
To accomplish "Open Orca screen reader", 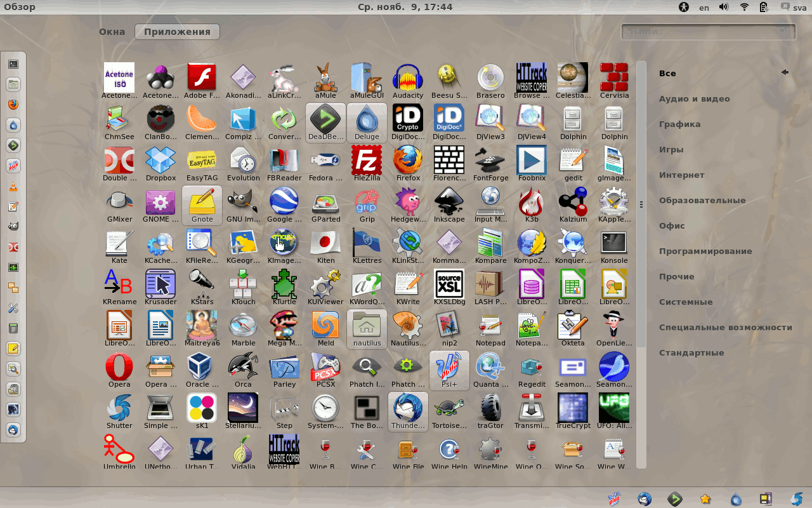I will coord(243,370).
